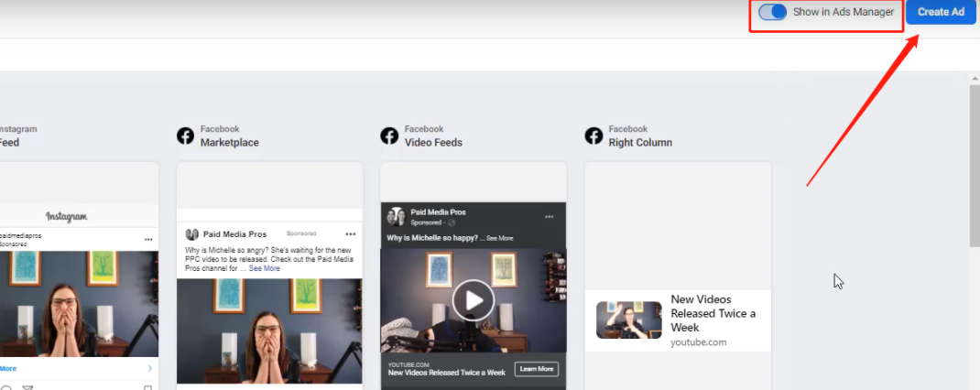Click the Marketplace ad image of Michelle
The width and height of the screenshot is (980, 390).
click(x=269, y=330)
